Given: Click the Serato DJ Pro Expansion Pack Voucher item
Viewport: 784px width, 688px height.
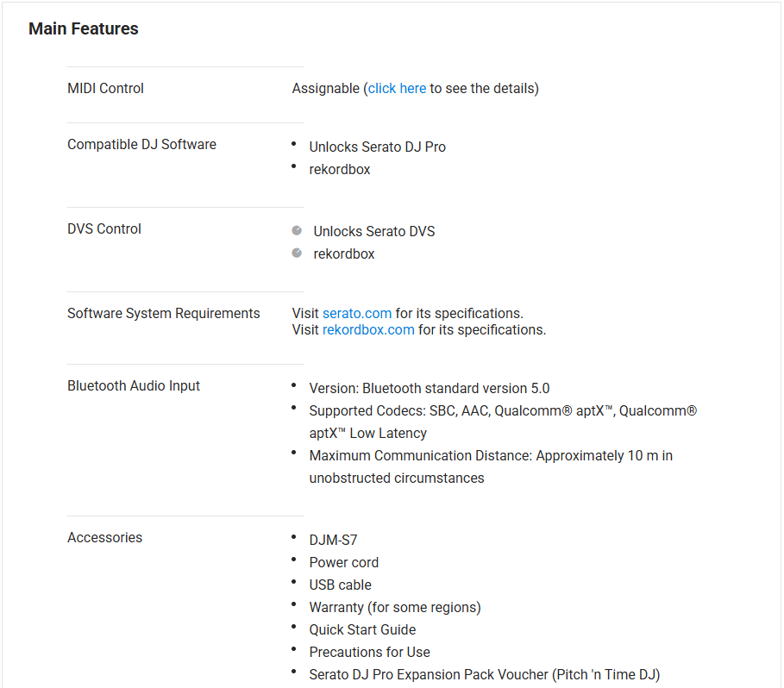Looking at the screenshot, I should pyautogui.click(x=484, y=674).
